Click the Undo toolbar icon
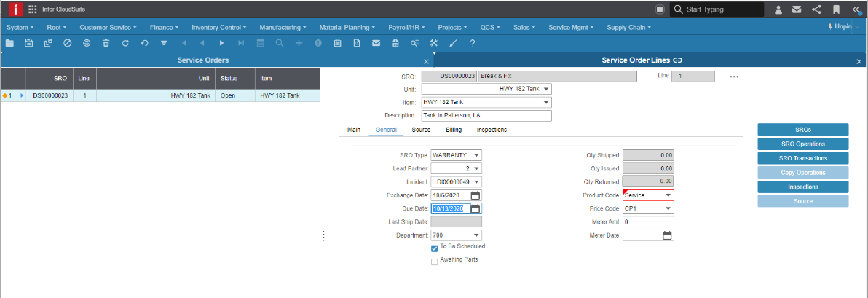The image size is (868, 298). [x=144, y=43]
